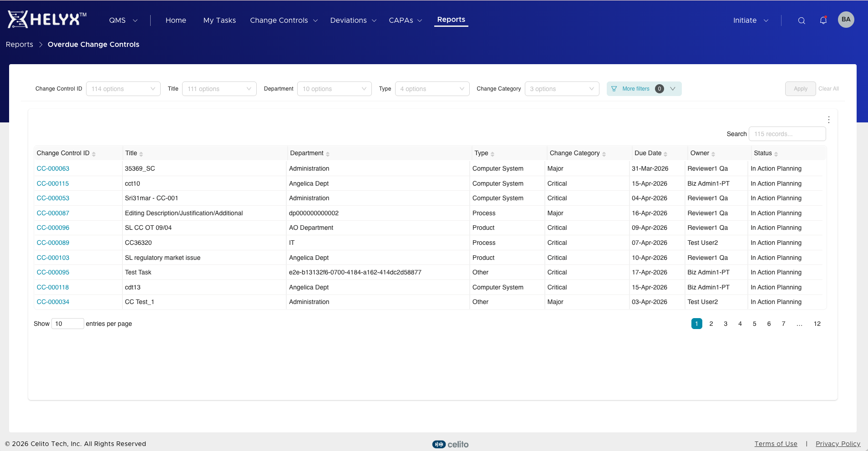Viewport: 868px width, 451px height.
Task: Expand the Change Controls menu
Action: (284, 20)
